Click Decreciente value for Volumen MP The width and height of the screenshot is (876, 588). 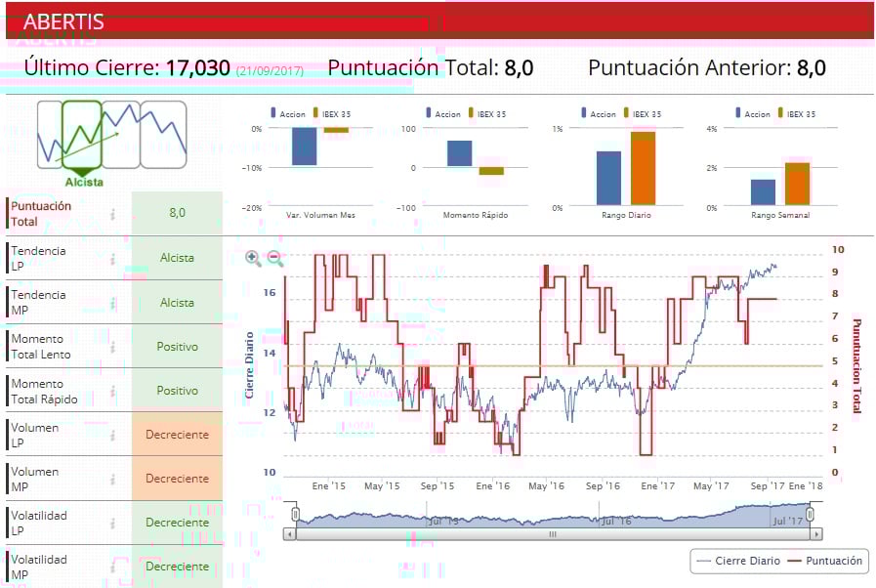click(x=177, y=479)
